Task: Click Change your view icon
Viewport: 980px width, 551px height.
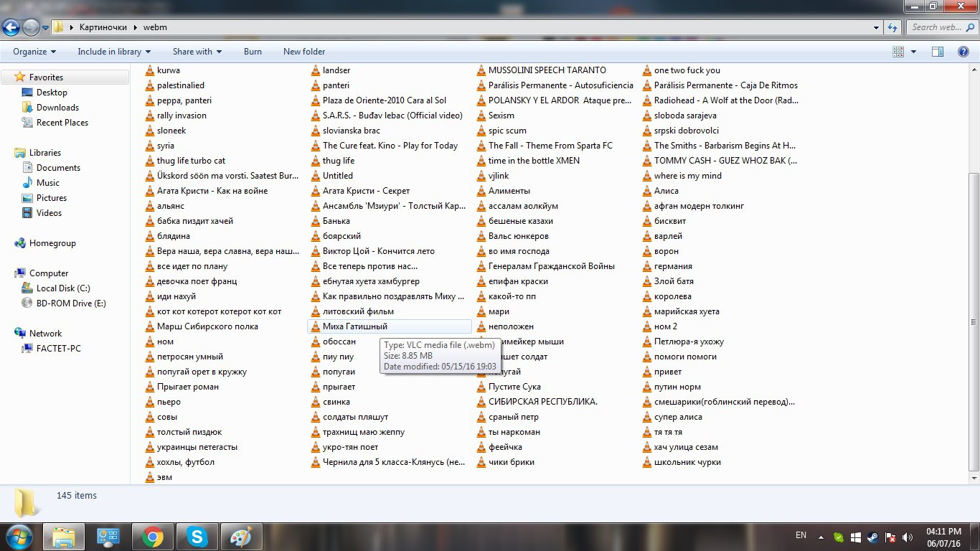Action: (898, 52)
